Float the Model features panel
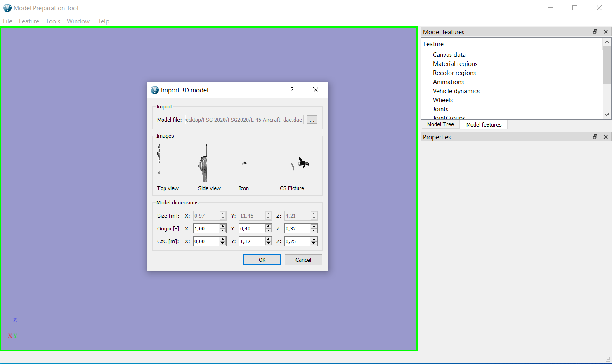Viewport: 612px width, 364px height. 595,32
